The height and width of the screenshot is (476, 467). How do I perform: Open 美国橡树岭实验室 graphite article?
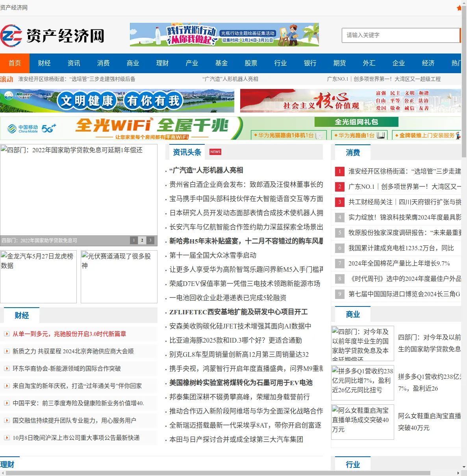tap(241, 383)
